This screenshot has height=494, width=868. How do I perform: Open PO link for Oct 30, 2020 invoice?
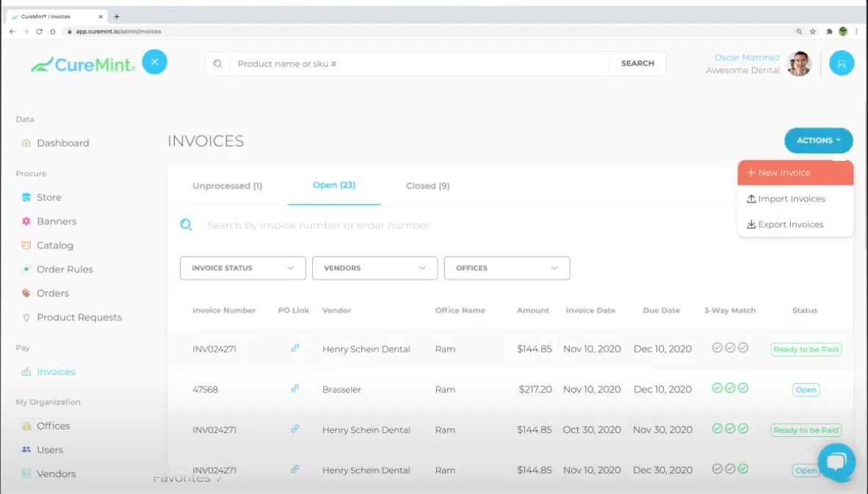(x=294, y=429)
